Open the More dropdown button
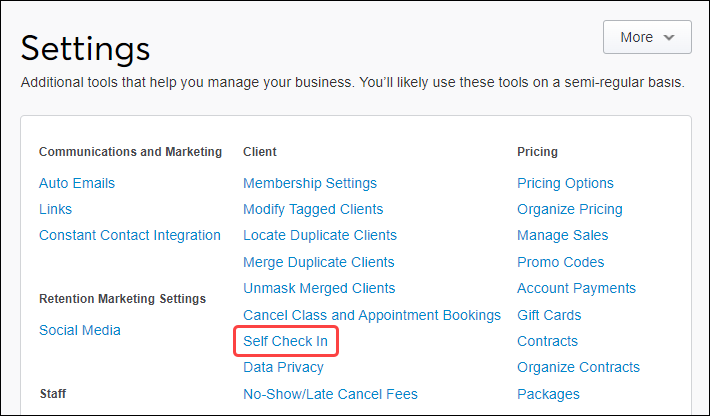Screen dimensions: 710x416 647,37
